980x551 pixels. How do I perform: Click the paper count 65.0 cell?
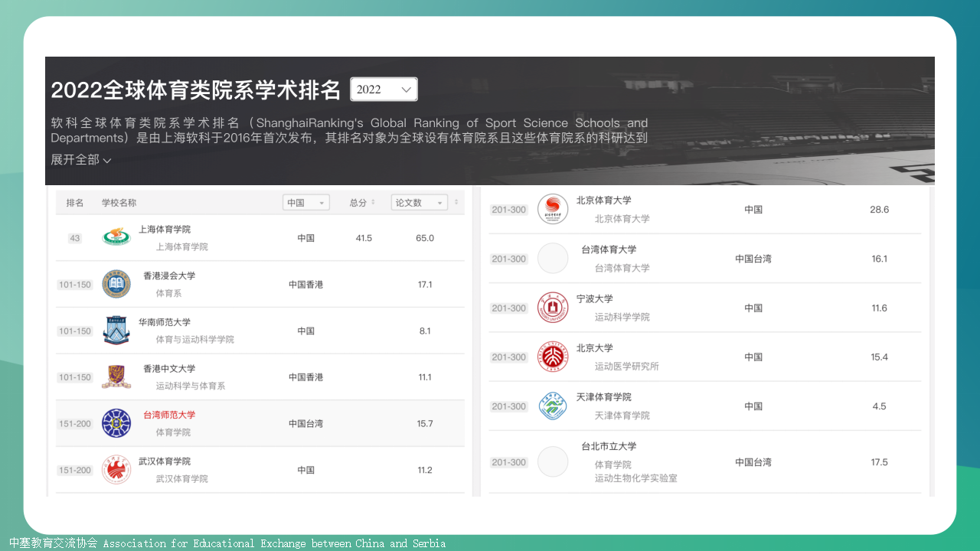(x=425, y=238)
